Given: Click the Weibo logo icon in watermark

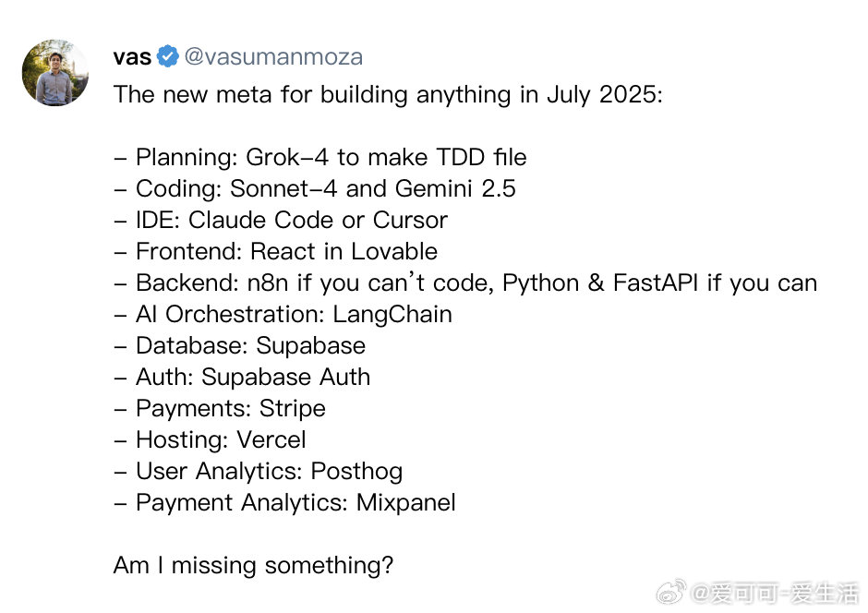Looking at the screenshot, I should tap(671, 593).
